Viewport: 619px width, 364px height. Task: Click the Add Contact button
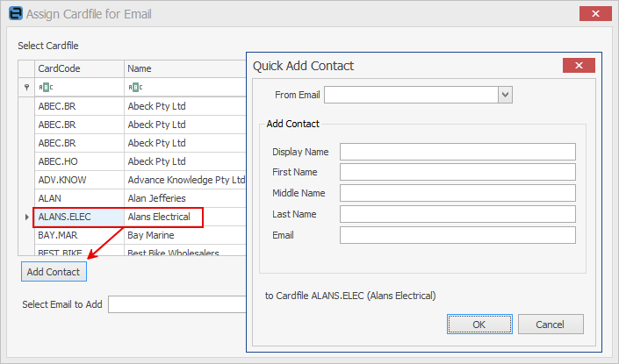tap(54, 272)
